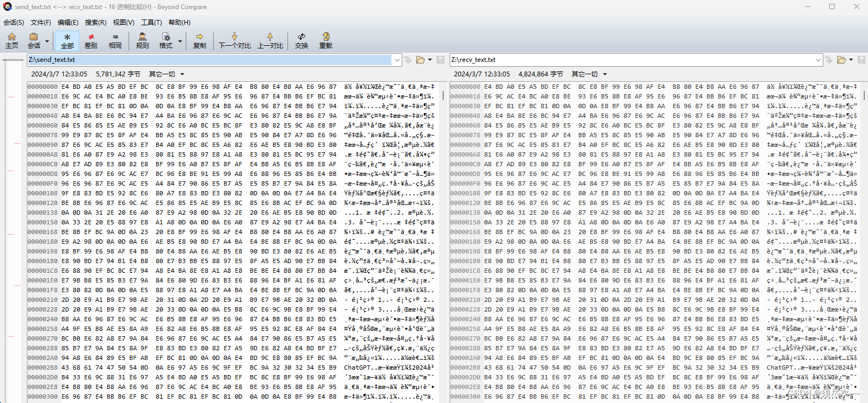Expand the 格式 format dropdown arrow
The height and width of the screenshot is (403, 868).
tap(180, 41)
